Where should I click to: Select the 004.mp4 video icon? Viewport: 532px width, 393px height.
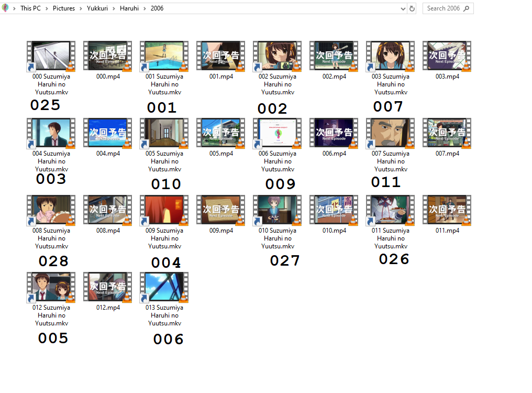pos(108,133)
